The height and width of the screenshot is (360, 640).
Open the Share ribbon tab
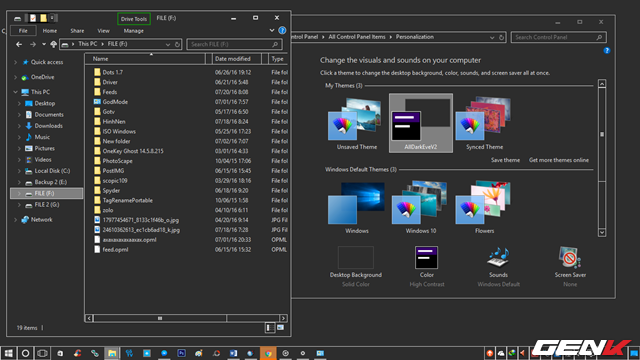point(77,31)
